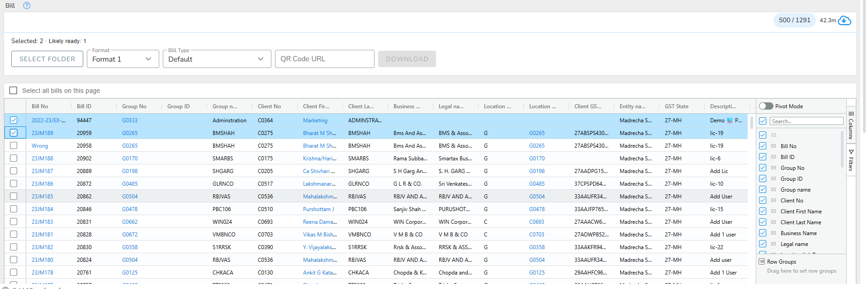Expand the Bill Type dropdown
Viewport: 868px width, 289px height.
217,59
